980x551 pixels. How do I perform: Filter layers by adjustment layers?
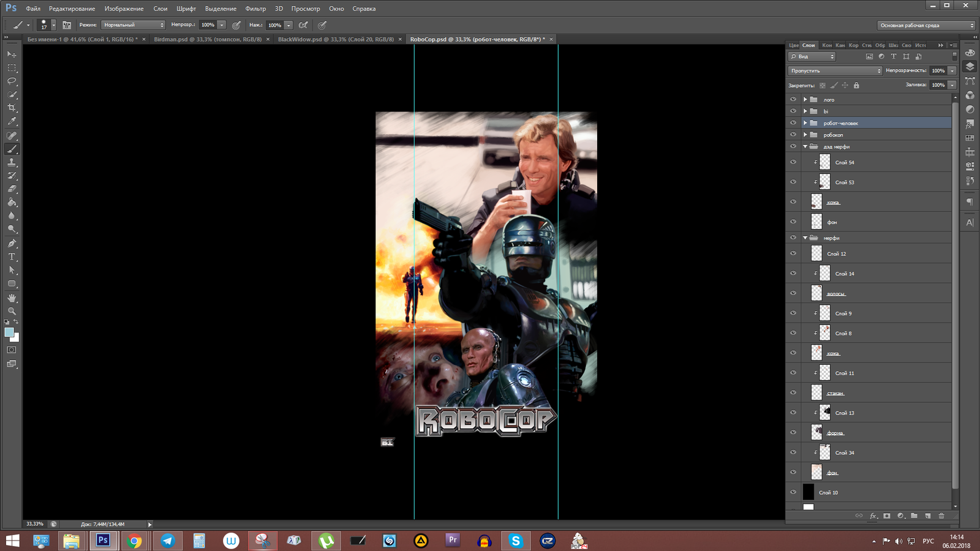881,56
